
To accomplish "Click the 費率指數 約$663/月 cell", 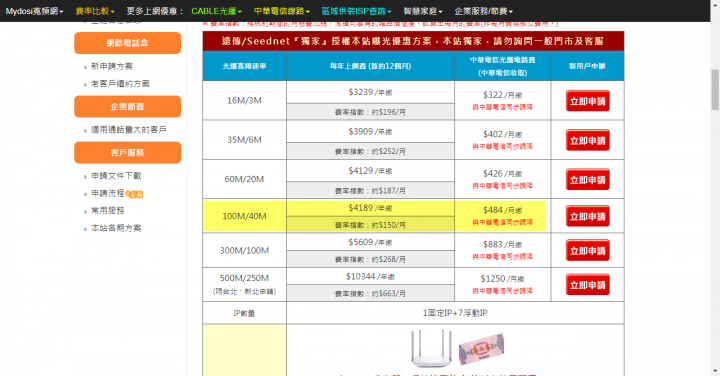I will (x=370, y=293).
